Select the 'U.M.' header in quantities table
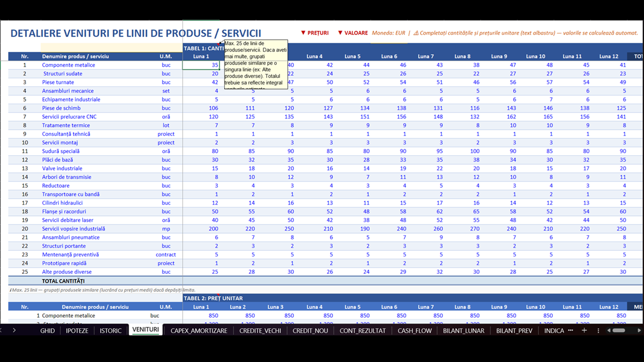The width and height of the screenshot is (644, 362). click(x=166, y=56)
